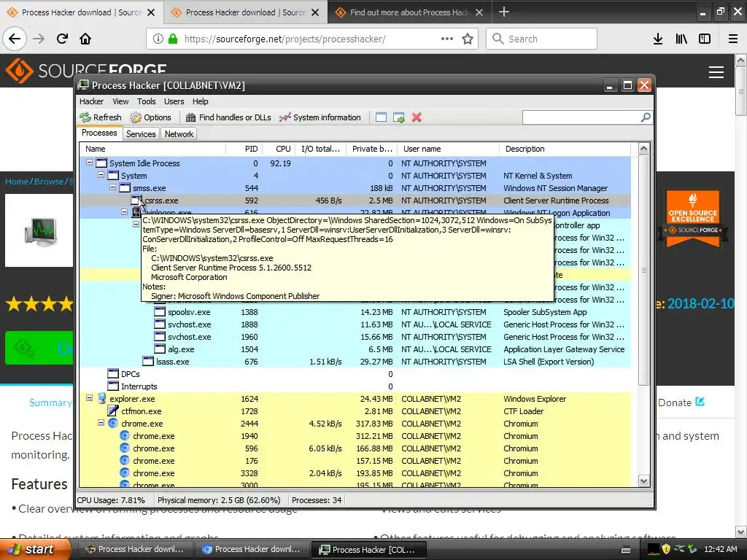Select the csrss.exe process row
The height and width of the screenshot is (560, 747).
coord(355,201)
